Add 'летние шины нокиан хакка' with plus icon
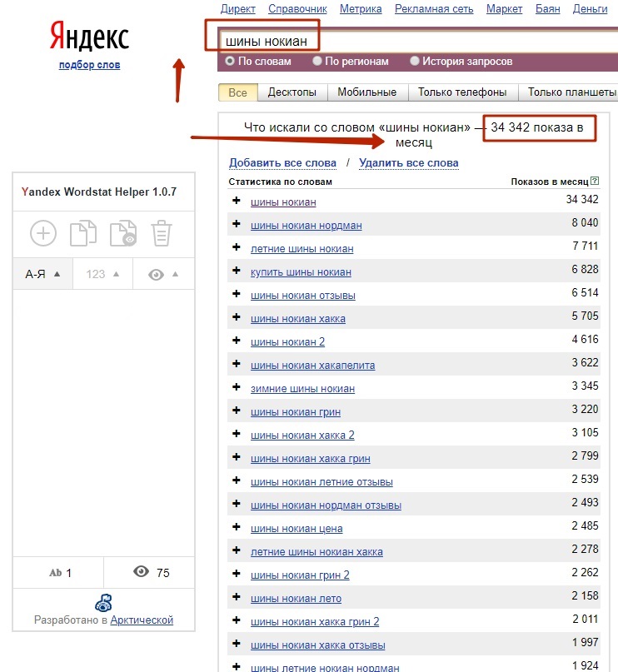 237,550
